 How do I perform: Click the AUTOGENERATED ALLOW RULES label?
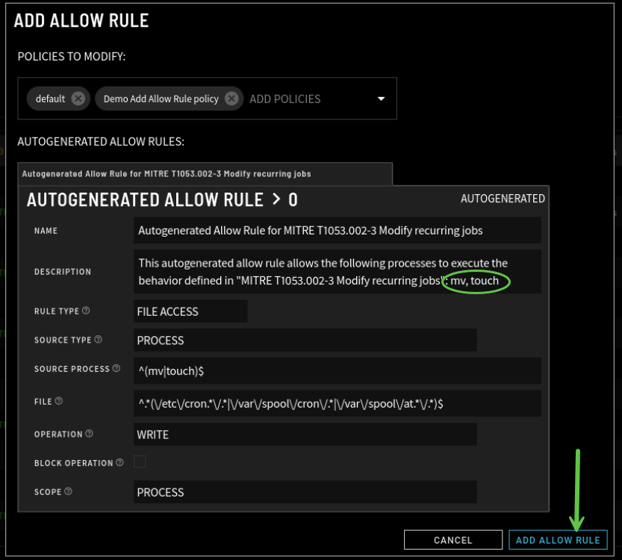point(101,142)
